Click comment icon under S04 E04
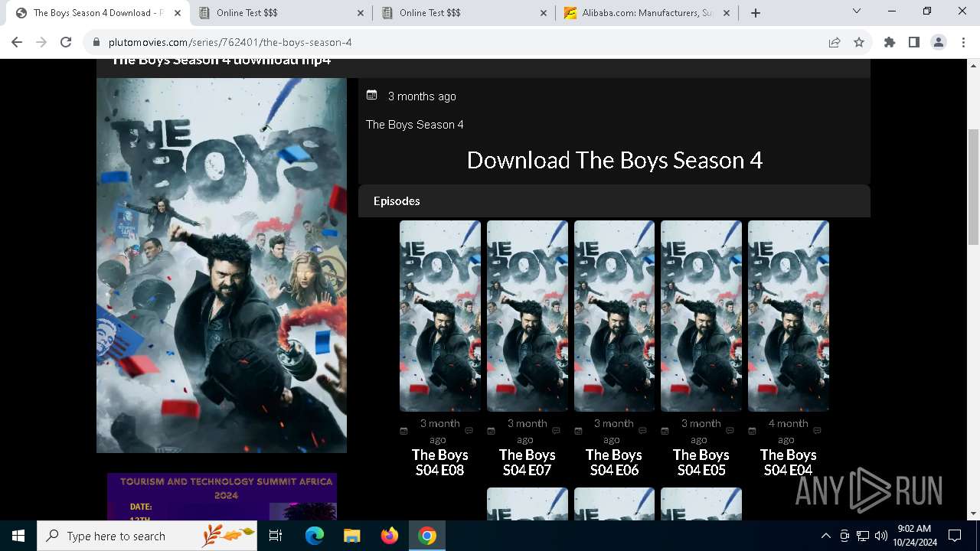This screenshot has height=551, width=980. (818, 431)
